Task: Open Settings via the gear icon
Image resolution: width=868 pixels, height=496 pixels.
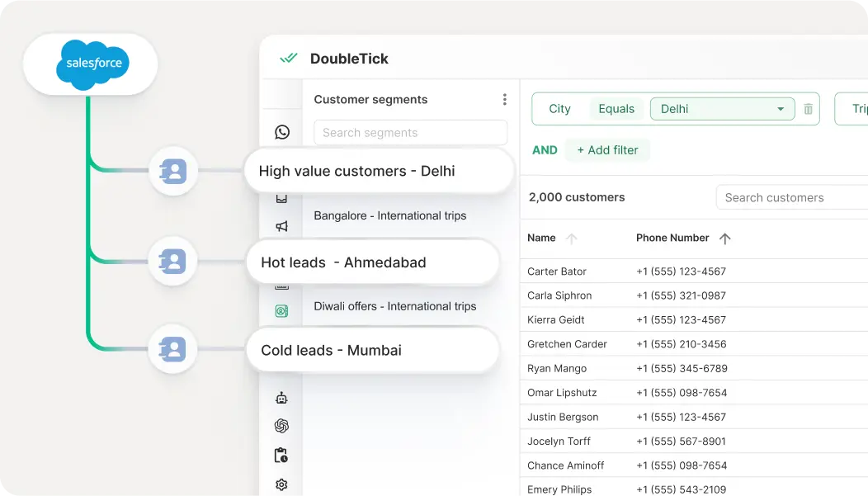Action: (x=281, y=484)
